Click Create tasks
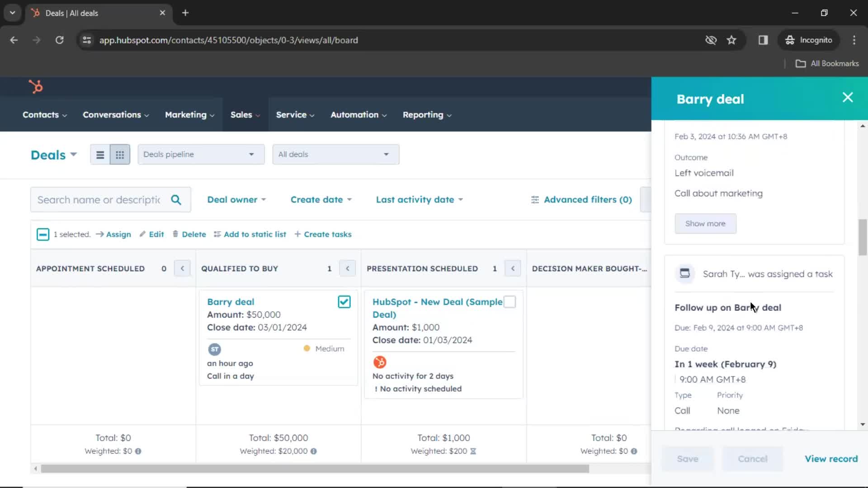The width and height of the screenshot is (868, 488). pyautogui.click(x=323, y=234)
